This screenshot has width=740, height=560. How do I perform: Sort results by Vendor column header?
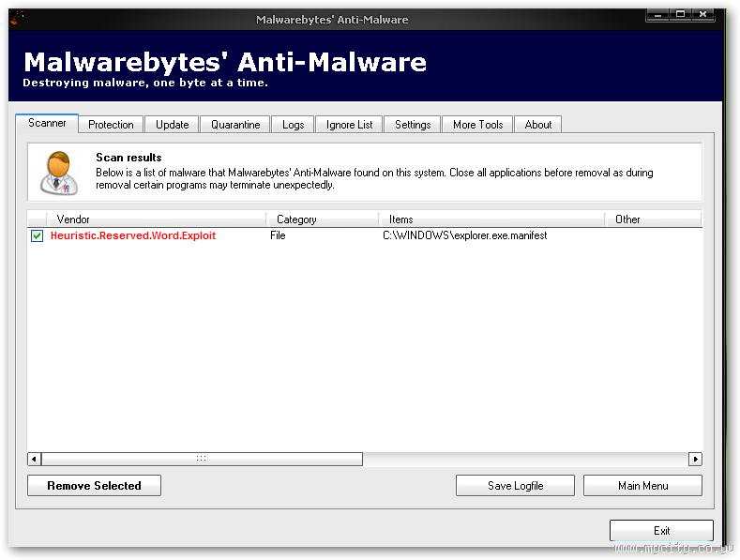click(x=157, y=219)
